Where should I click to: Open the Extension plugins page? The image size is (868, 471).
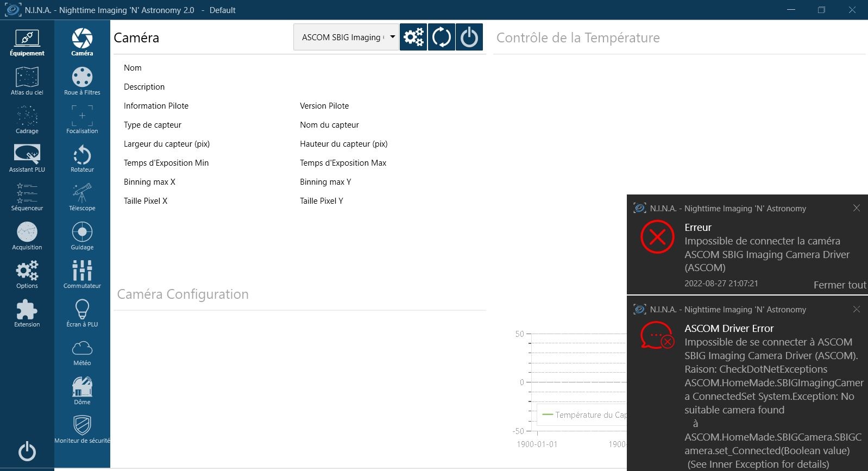pyautogui.click(x=27, y=313)
